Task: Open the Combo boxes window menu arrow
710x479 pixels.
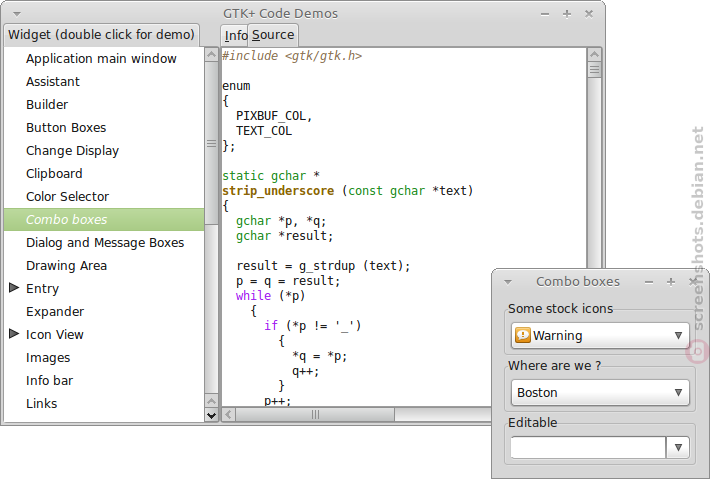Action: pos(508,282)
